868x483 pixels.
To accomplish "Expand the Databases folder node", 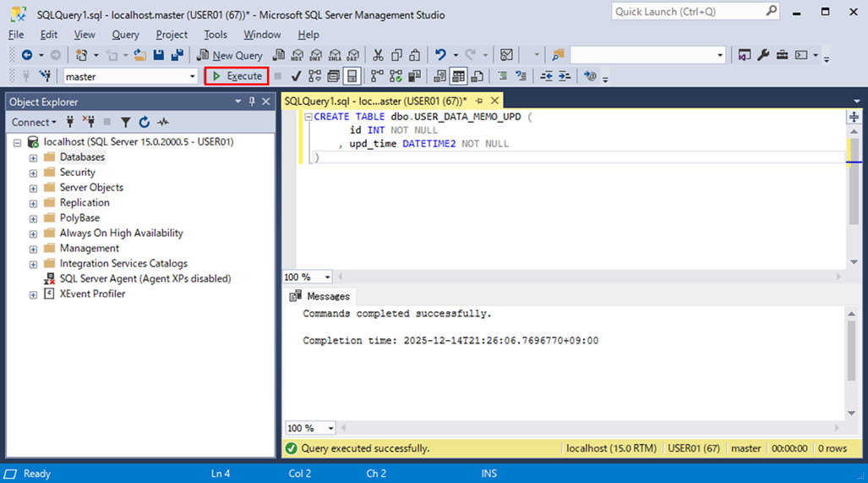I will pos(33,157).
